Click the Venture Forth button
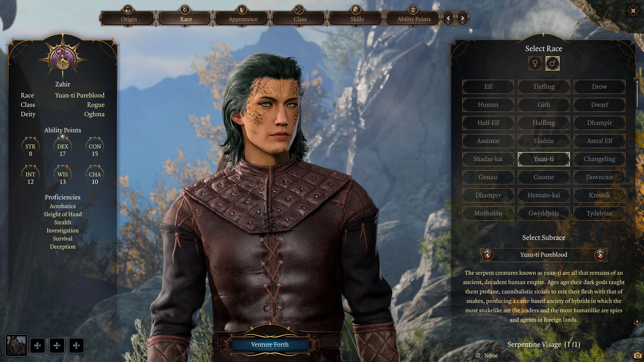 pos(270,344)
